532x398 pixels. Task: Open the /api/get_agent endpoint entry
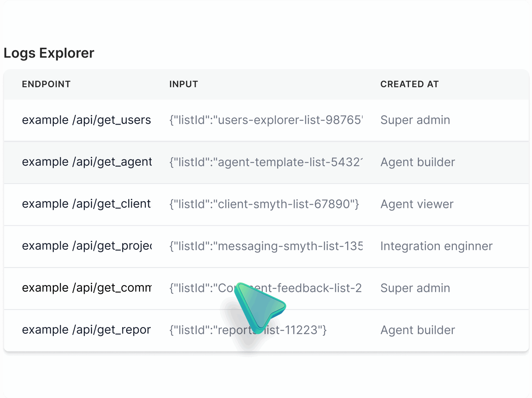tap(87, 162)
